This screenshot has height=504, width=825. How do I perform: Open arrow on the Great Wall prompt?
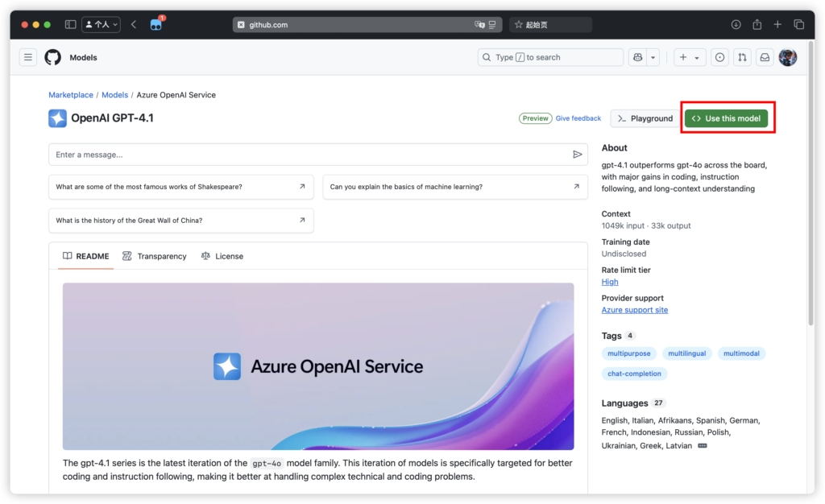click(302, 221)
